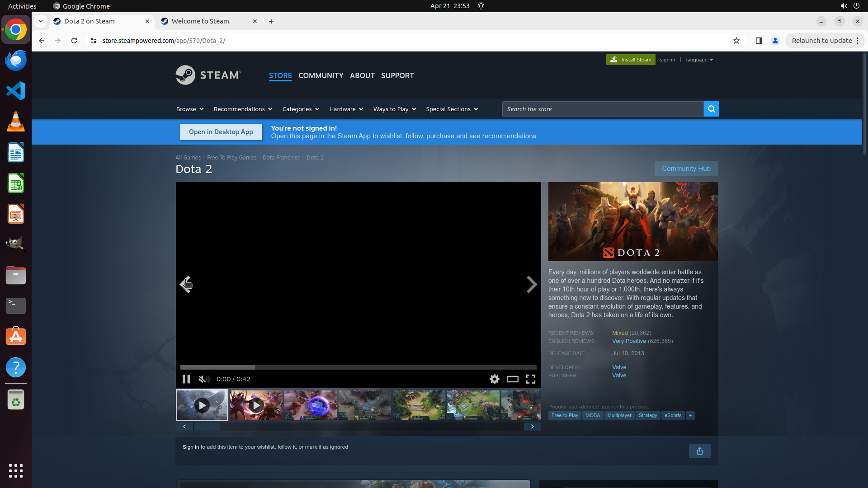Screen dimensions: 868x488
Task: Pause the trailer video
Action: pyautogui.click(x=186, y=379)
